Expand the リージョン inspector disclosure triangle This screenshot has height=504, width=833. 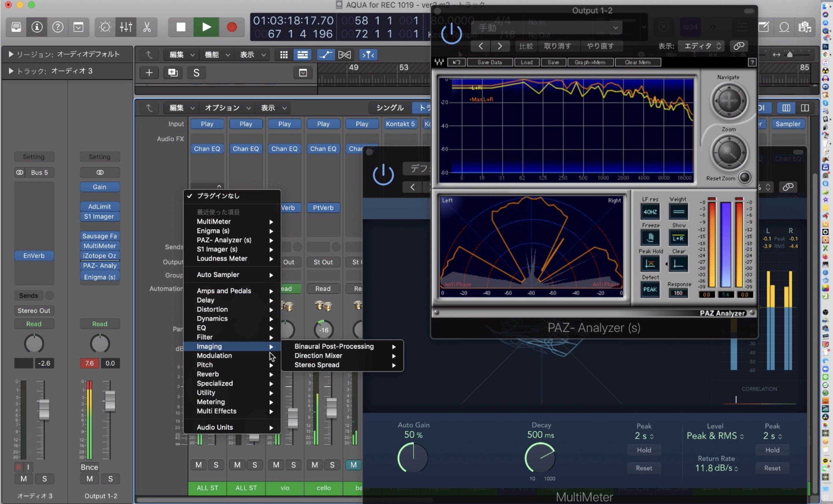tap(11, 54)
